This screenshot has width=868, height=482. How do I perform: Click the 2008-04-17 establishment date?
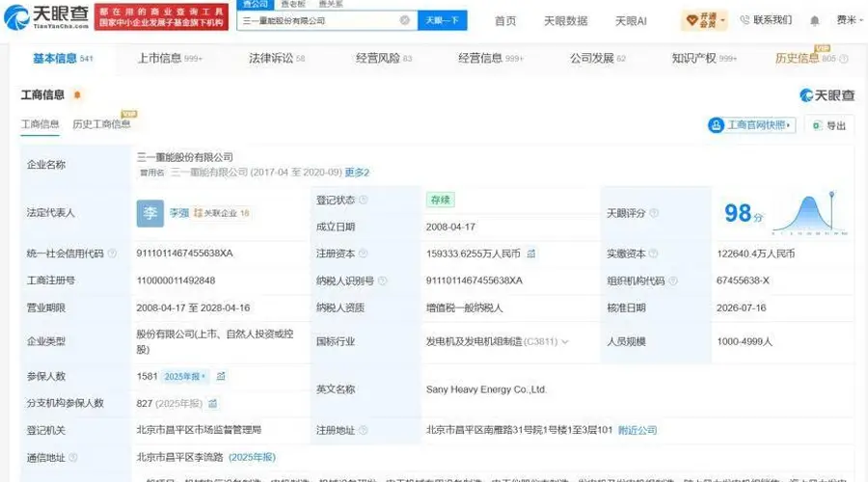[450, 227]
